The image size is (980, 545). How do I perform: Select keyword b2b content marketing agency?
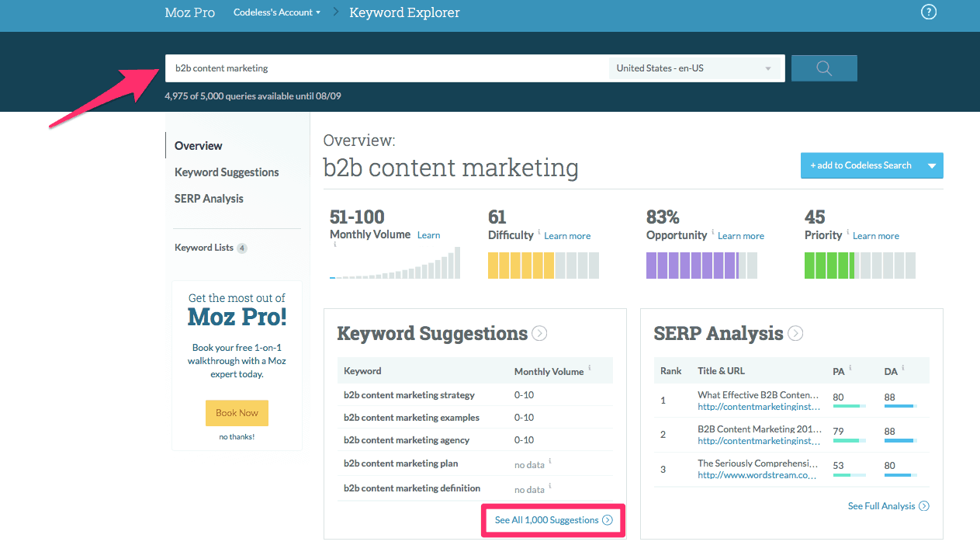tap(407, 440)
